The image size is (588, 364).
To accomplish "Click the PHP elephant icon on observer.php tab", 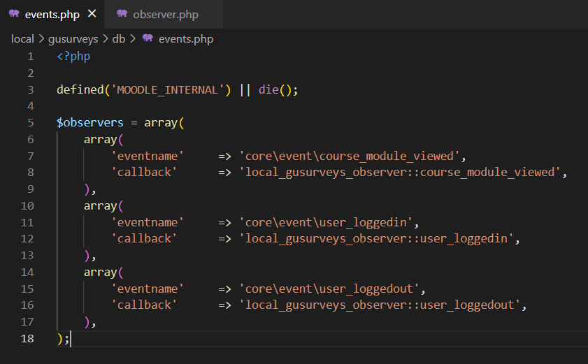I will [122, 13].
